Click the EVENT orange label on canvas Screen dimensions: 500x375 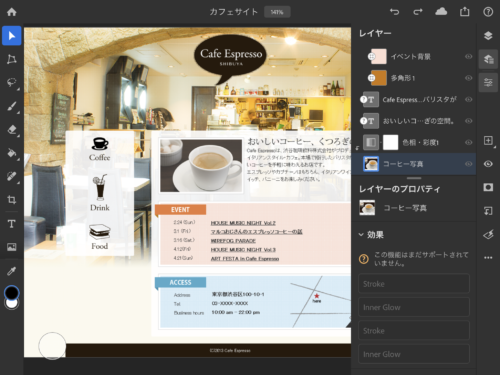pos(180,210)
